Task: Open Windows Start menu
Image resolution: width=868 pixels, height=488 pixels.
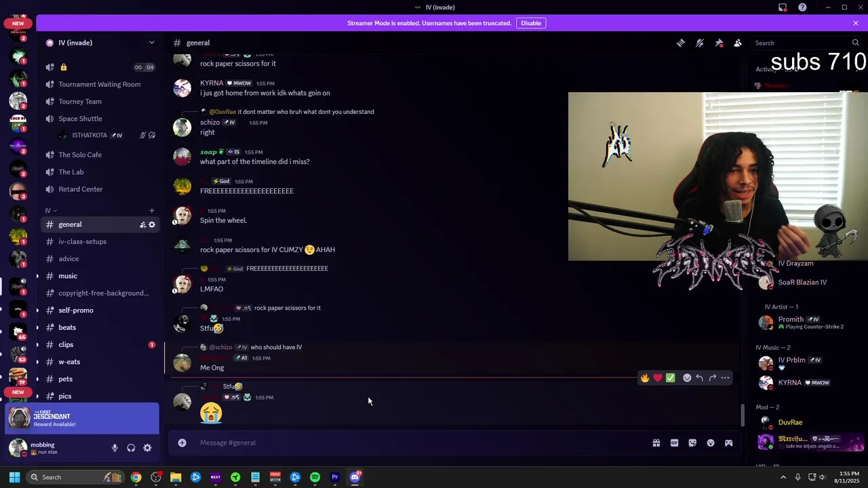Action: tap(14, 477)
